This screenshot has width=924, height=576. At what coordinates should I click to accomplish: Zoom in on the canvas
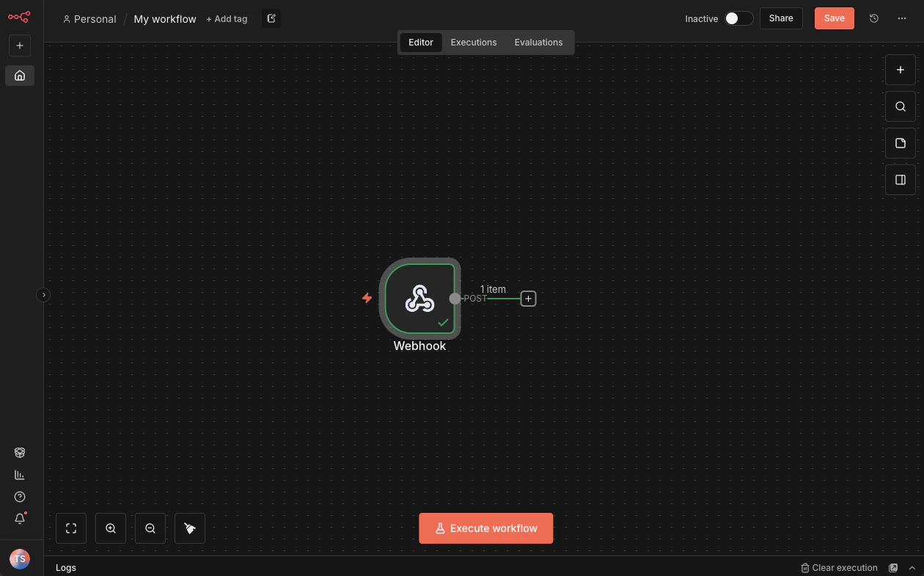pyautogui.click(x=111, y=528)
